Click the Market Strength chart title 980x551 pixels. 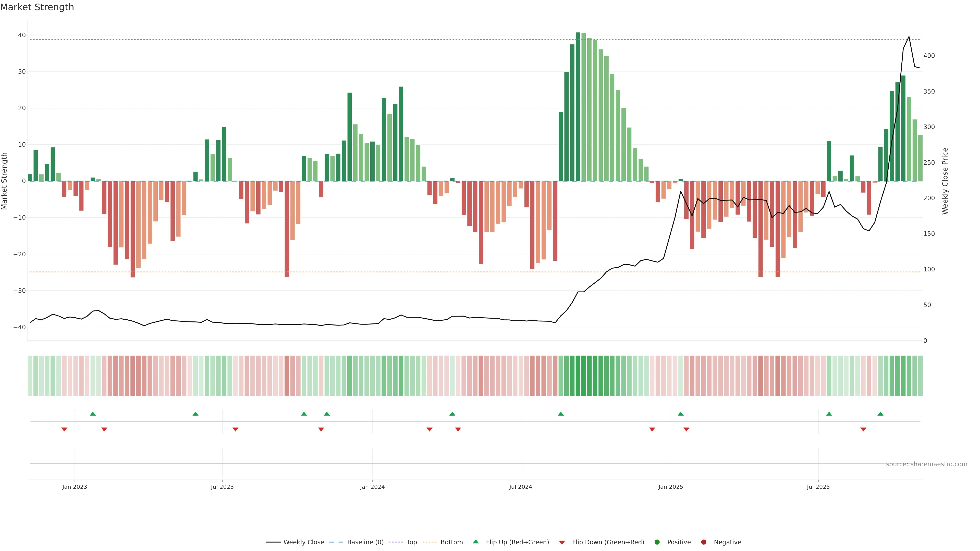37,7
